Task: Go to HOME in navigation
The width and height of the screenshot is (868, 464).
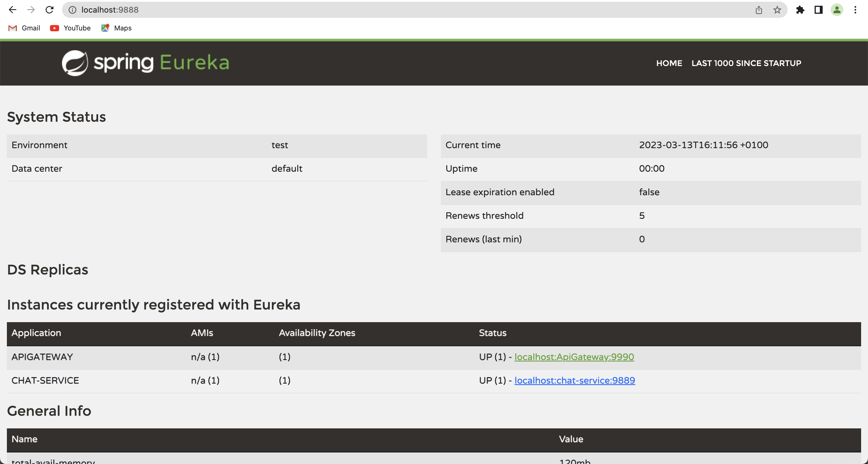Action: click(669, 63)
